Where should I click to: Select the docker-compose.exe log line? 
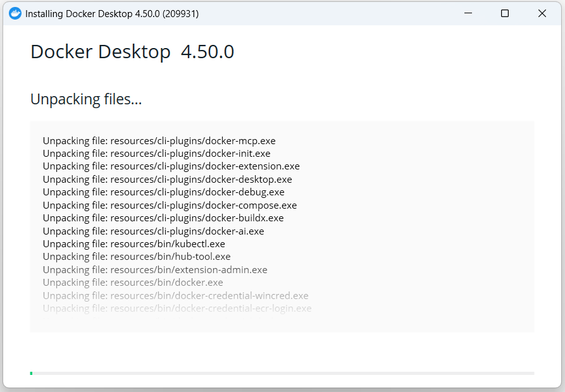[170, 205]
